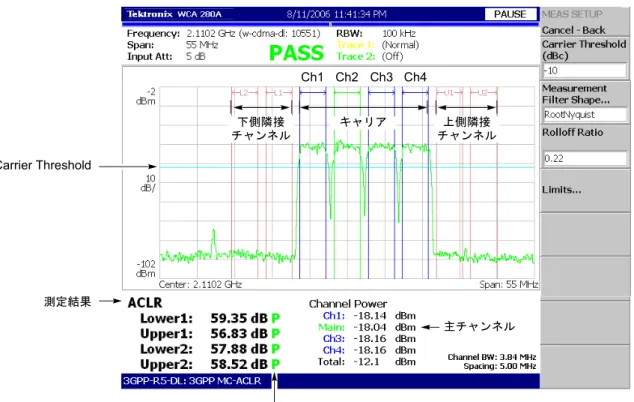Screen dimensions: 634x402
Task: Click the Upper1 56.83 dB result
Action: [210, 334]
